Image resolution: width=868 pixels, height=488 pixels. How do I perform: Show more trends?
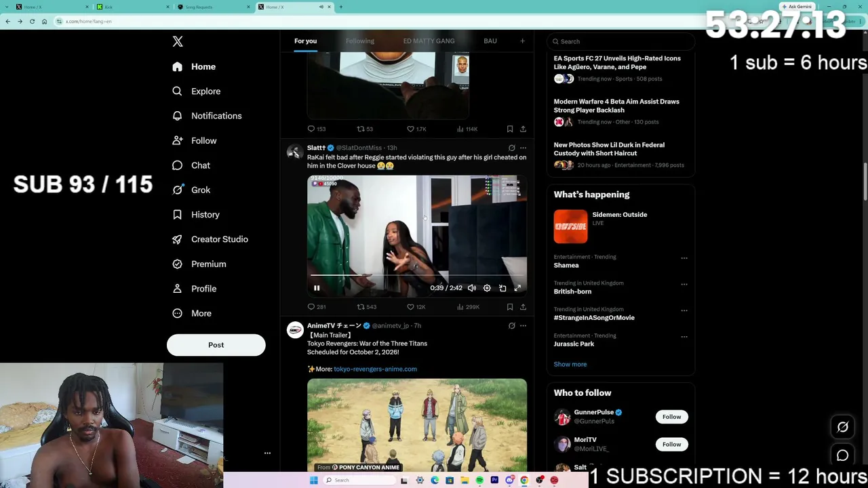coord(570,365)
